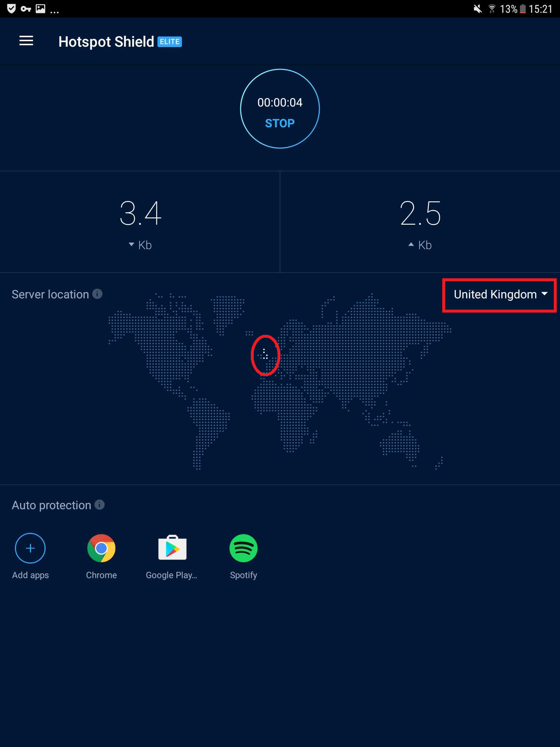
Task: Tap the 00:00:04 connection timer
Action: 280,102
